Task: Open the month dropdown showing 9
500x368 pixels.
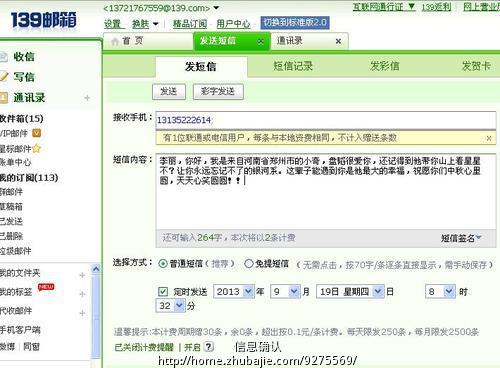Action: click(x=285, y=292)
